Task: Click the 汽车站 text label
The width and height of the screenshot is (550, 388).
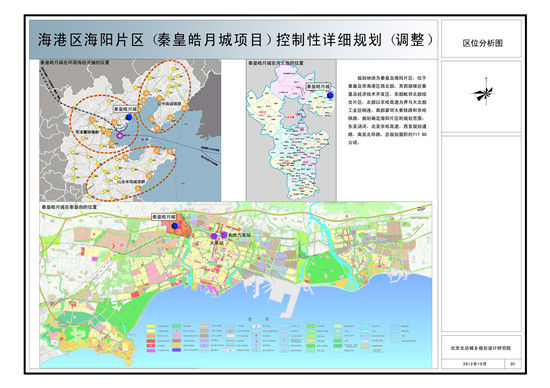Action: tap(240, 234)
